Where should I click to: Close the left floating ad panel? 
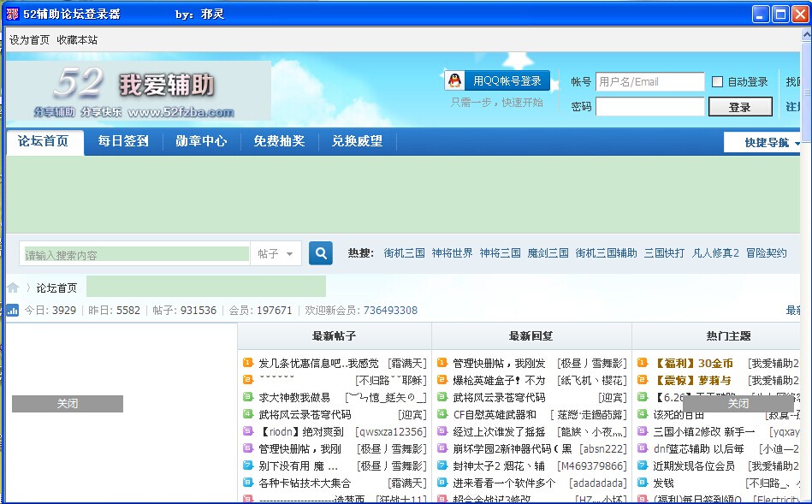(68, 404)
